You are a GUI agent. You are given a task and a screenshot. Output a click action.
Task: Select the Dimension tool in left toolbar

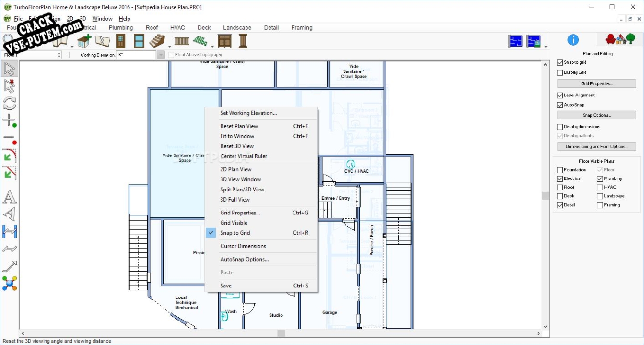9,231
